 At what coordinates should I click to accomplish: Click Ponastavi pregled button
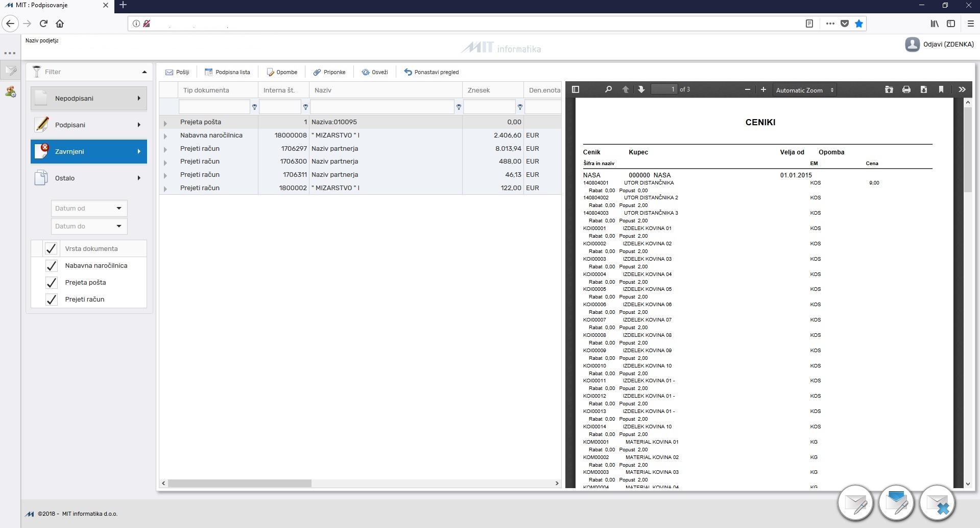[431, 72]
